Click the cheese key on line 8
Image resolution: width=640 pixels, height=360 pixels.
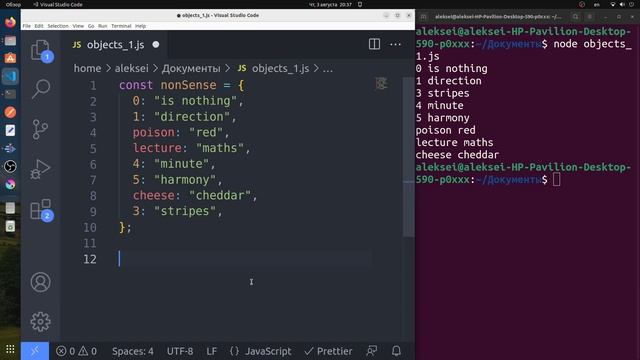point(153,196)
